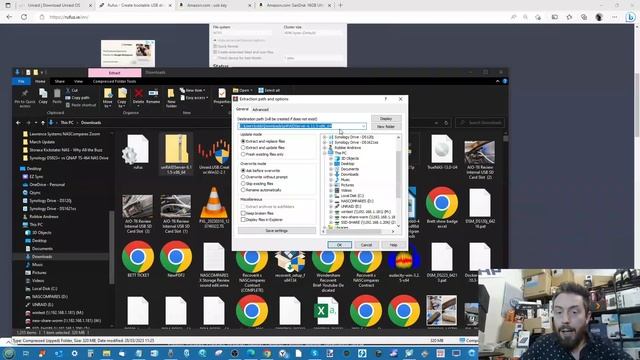Click New folder button in extraction dialog
Image resolution: width=640 pixels, height=360 pixels.
pos(386,127)
